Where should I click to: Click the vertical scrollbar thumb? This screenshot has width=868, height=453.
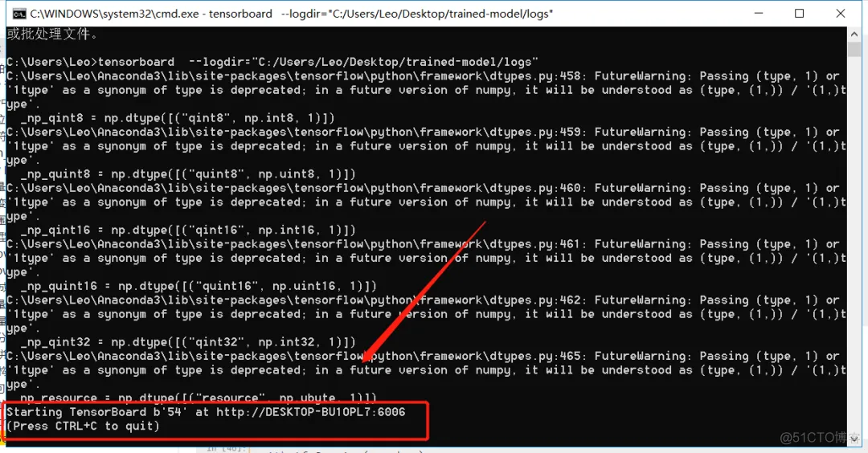[x=854, y=49]
